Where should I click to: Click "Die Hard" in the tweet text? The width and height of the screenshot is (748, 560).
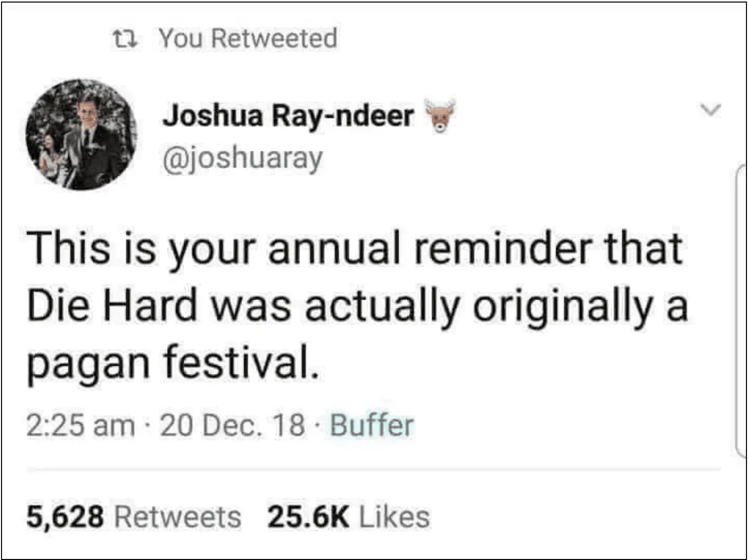coord(112,306)
